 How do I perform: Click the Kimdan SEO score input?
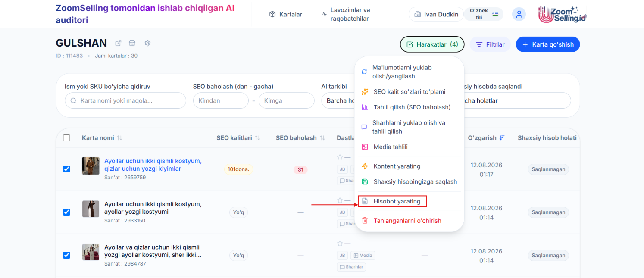(221, 100)
